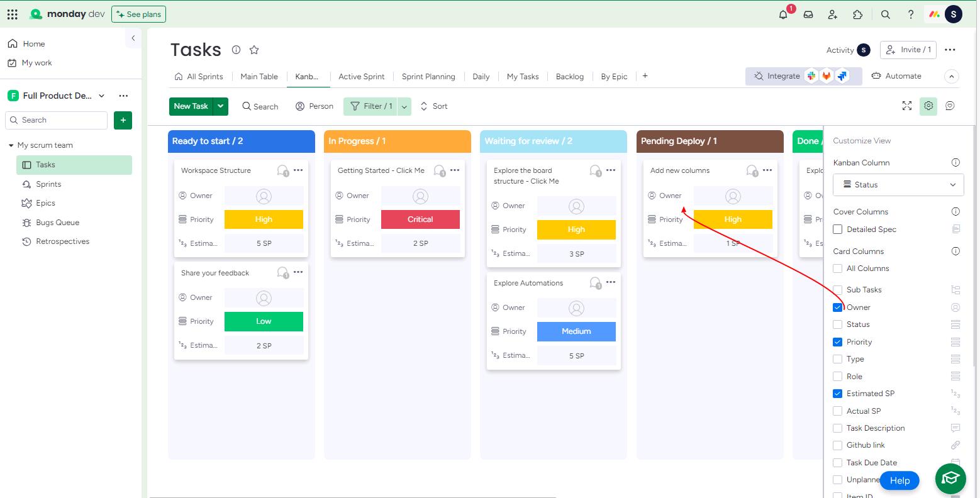Uncheck Estimated SP card column
980x498 pixels.
coord(838,394)
